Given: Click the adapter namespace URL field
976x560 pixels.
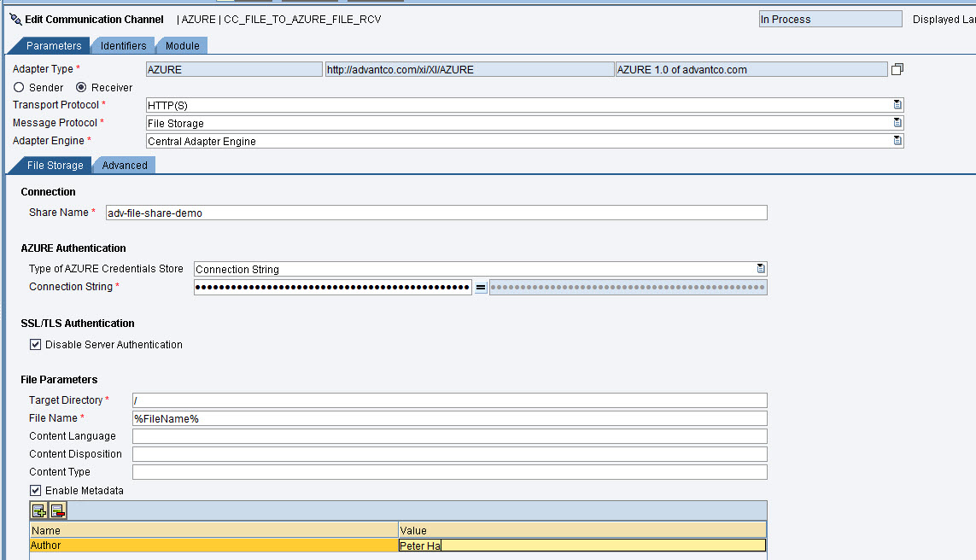Looking at the screenshot, I should (470, 69).
